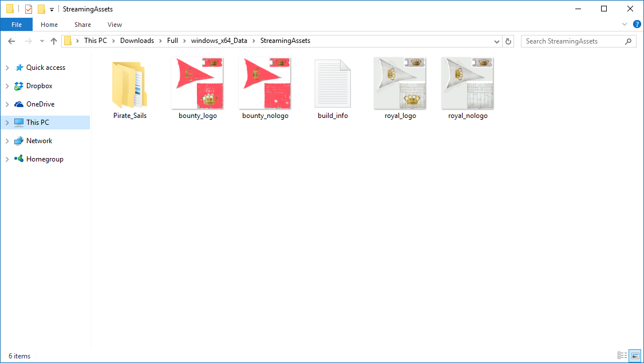Click Full in the address breadcrumb

[x=172, y=41]
